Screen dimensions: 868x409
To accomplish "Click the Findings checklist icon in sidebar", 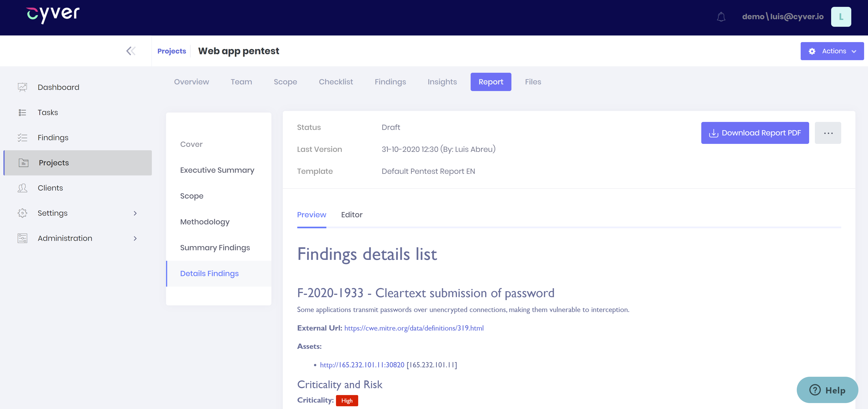I will (x=22, y=137).
